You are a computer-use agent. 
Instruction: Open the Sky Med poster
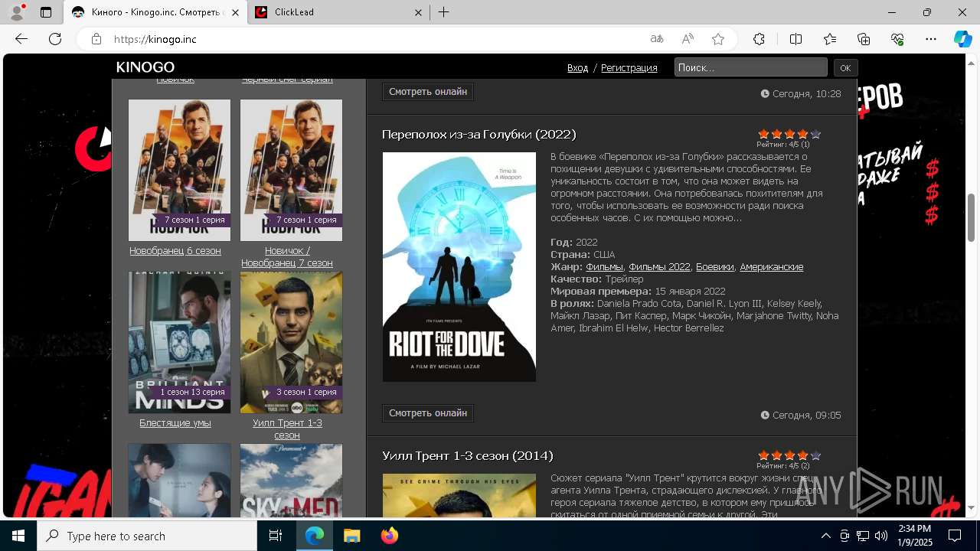(x=291, y=481)
